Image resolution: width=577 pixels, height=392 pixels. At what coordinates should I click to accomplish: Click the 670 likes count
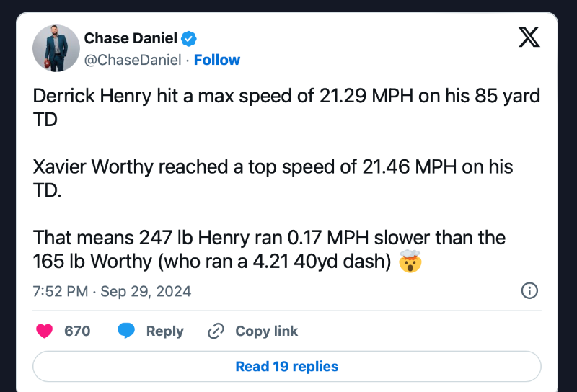77,331
